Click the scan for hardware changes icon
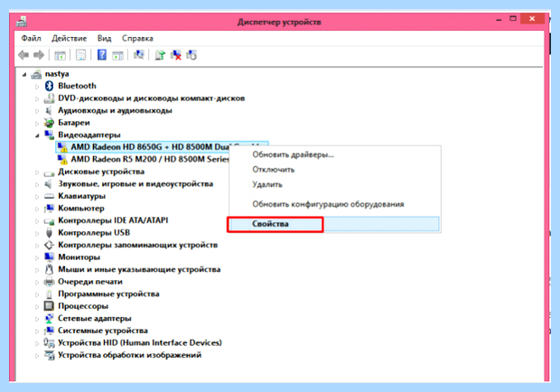The height and width of the screenshot is (392, 560). [x=139, y=54]
